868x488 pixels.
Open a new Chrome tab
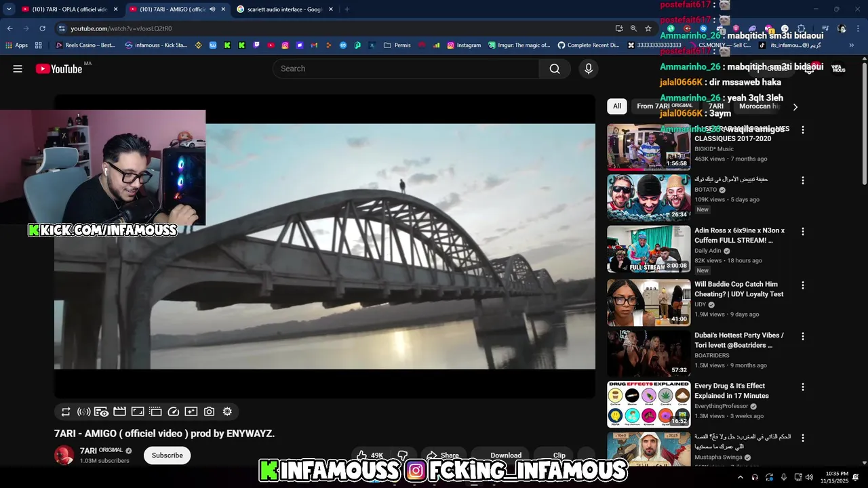coord(347,9)
